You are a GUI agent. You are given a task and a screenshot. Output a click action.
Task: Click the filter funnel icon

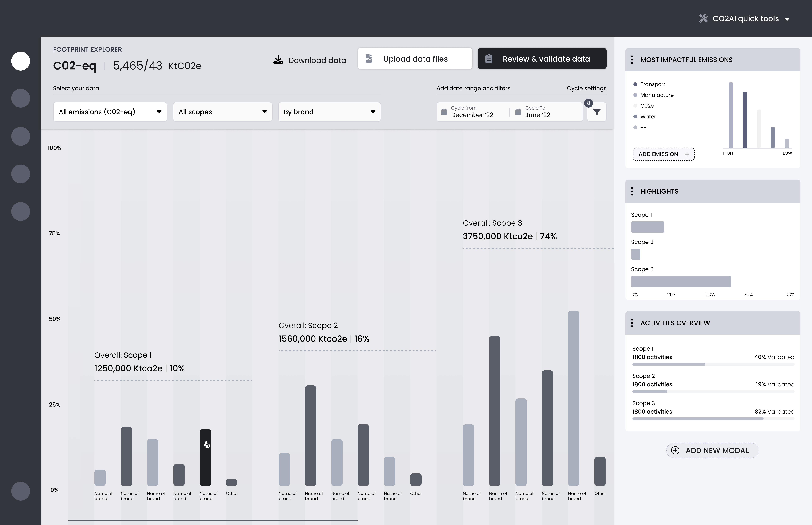point(596,112)
